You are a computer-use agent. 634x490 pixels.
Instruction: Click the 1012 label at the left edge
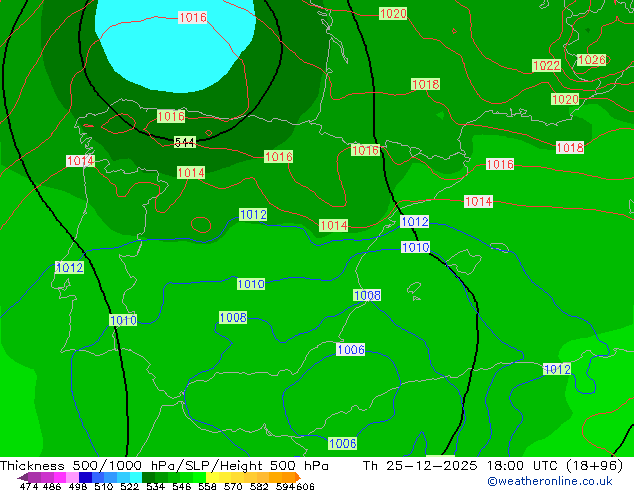coord(69,268)
